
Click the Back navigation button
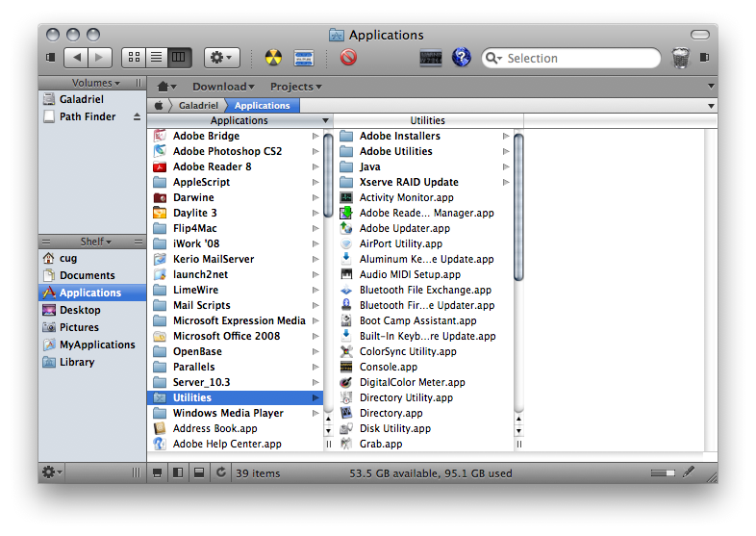point(76,58)
